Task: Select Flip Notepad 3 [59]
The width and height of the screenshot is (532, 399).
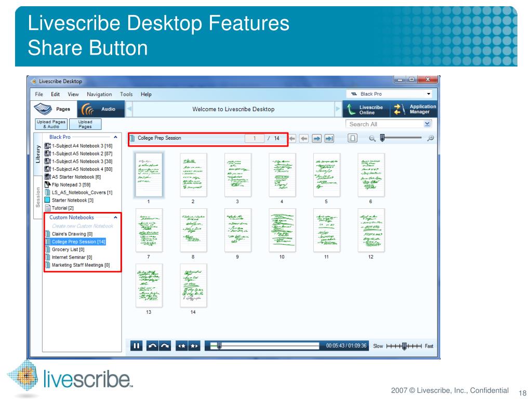Action: pos(68,185)
